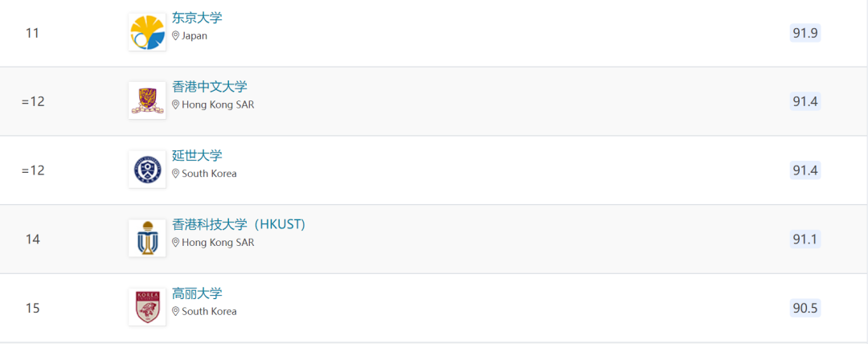Image resolution: width=868 pixels, height=344 pixels.
Task: Click the HKUST torch logo
Action: pyautogui.click(x=147, y=238)
